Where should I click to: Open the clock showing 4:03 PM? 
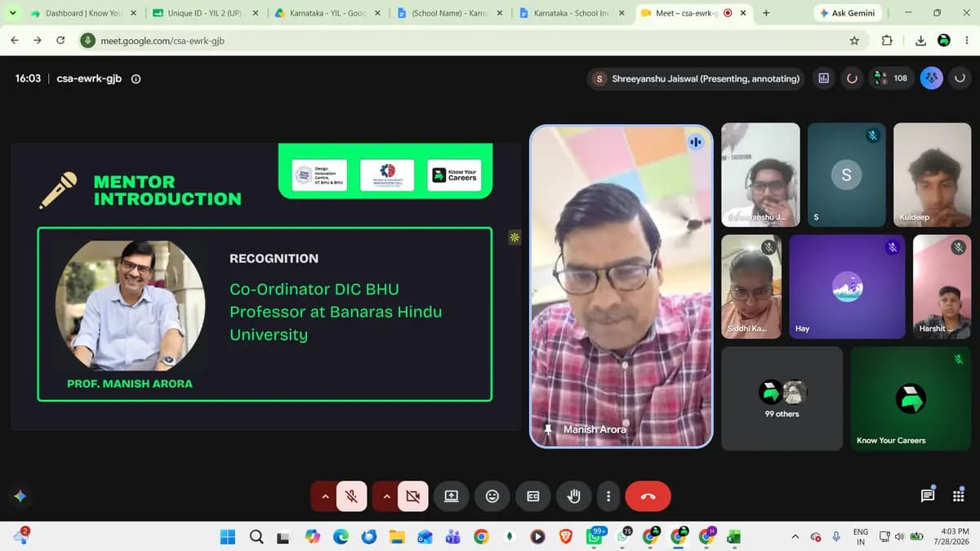tap(954, 536)
